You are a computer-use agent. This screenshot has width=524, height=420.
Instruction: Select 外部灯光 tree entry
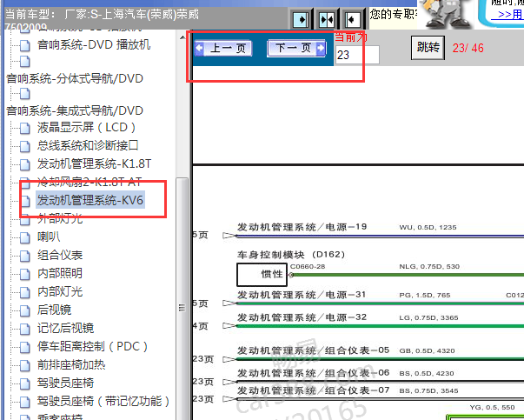[60, 218]
